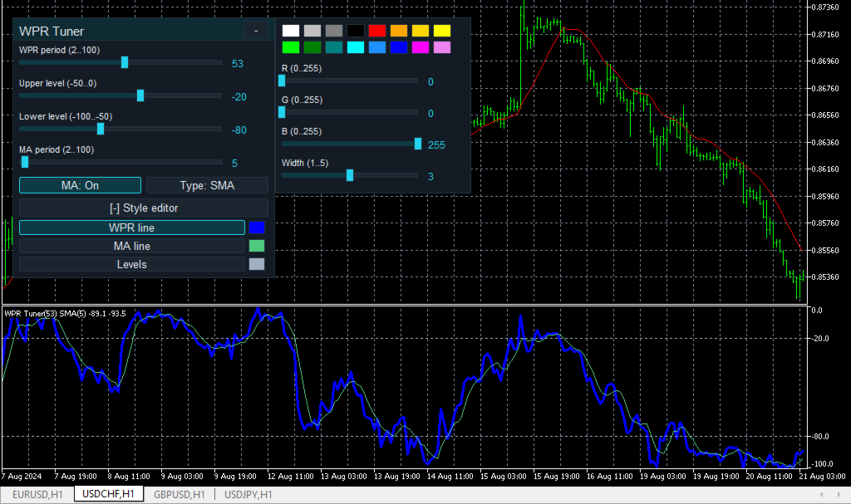Select the WPR line style row

pos(132,228)
